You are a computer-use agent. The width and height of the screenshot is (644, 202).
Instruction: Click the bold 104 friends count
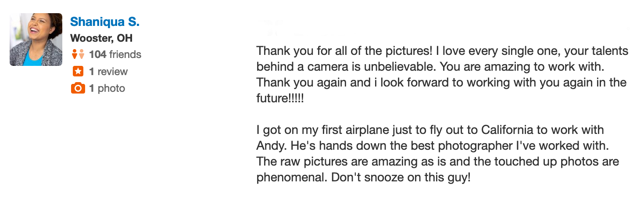pyautogui.click(x=97, y=54)
